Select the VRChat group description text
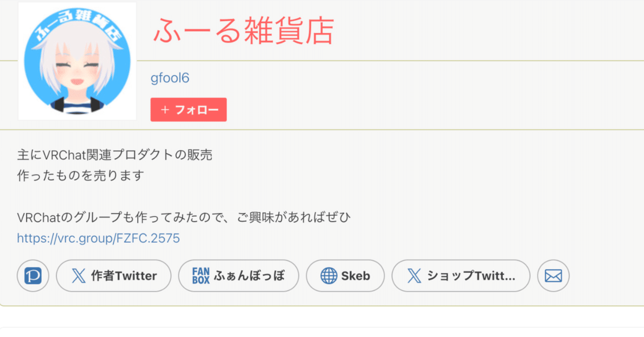 (x=184, y=217)
